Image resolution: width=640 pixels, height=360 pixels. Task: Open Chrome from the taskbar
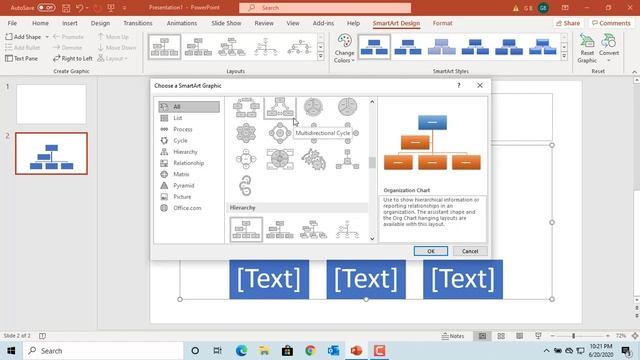310,351
